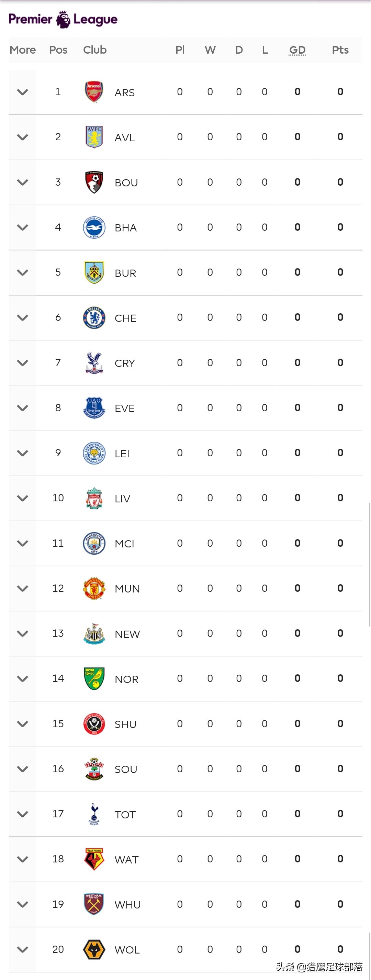The image size is (371, 980).
Task: Click the Premier League logo
Action: click(x=63, y=19)
